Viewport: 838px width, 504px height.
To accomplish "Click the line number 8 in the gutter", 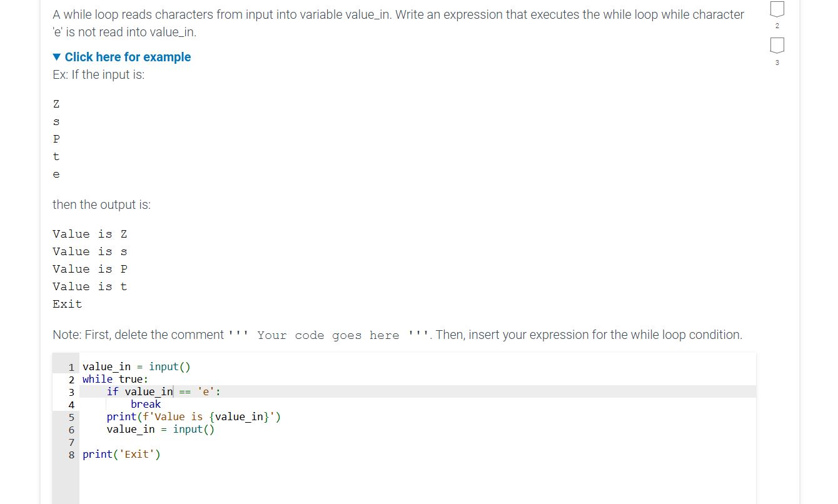I will 71,455.
